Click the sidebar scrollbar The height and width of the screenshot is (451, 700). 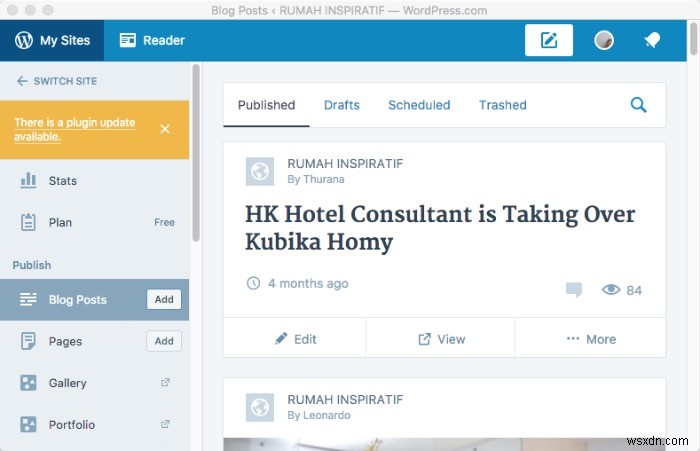click(x=196, y=153)
